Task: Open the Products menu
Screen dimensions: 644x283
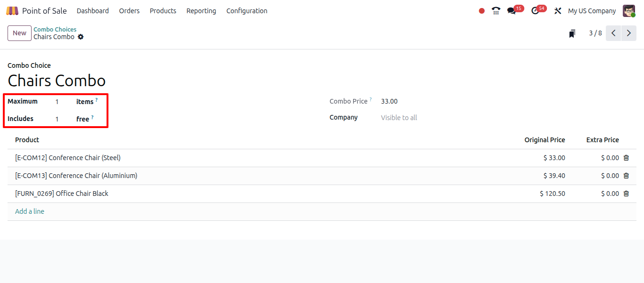Action: [x=163, y=11]
